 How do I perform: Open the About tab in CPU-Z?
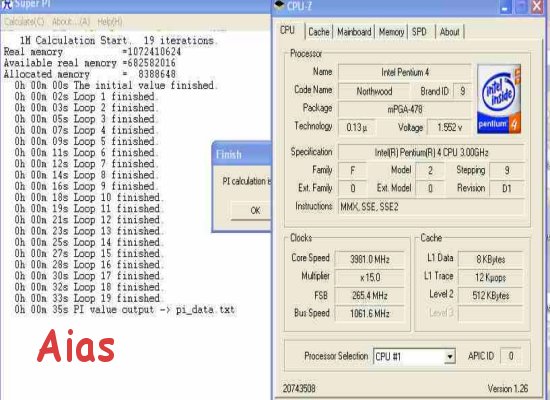point(450,32)
